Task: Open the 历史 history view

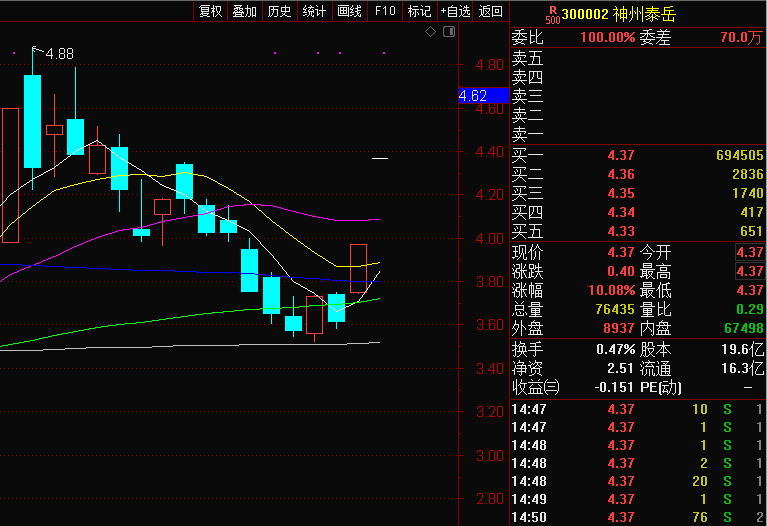Action: pyautogui.click(x=279, y=11)
